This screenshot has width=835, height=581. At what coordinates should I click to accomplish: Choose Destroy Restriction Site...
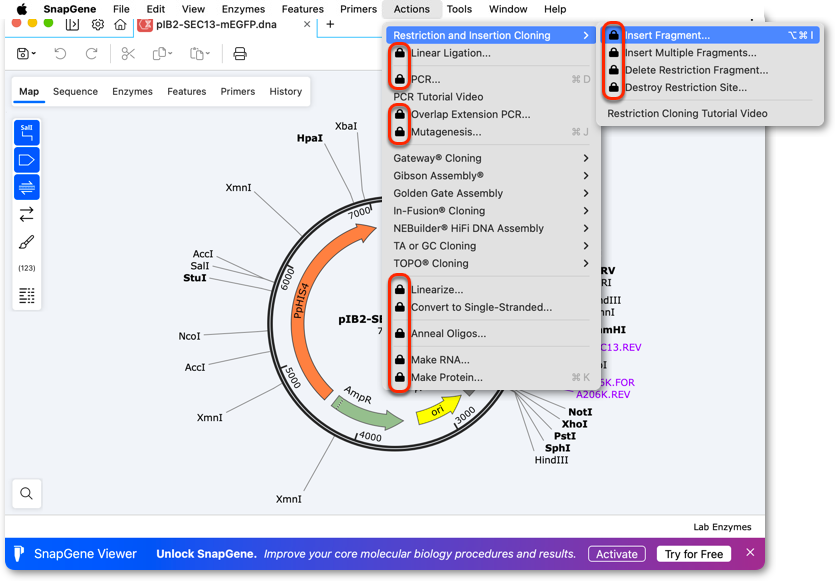click(710, 88)
